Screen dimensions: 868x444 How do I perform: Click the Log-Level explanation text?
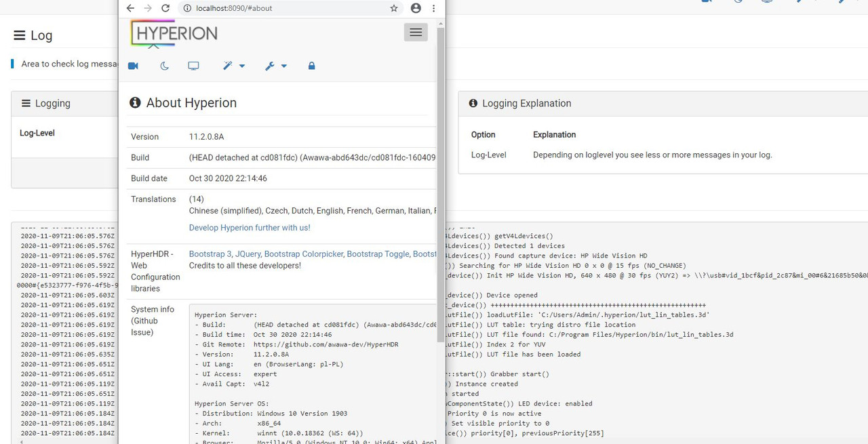652,155
